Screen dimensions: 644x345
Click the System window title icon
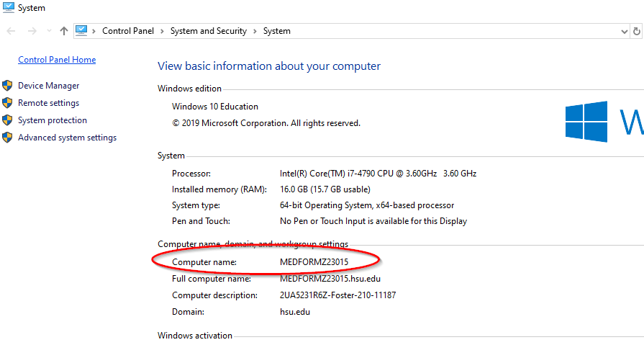click(8, 8)
